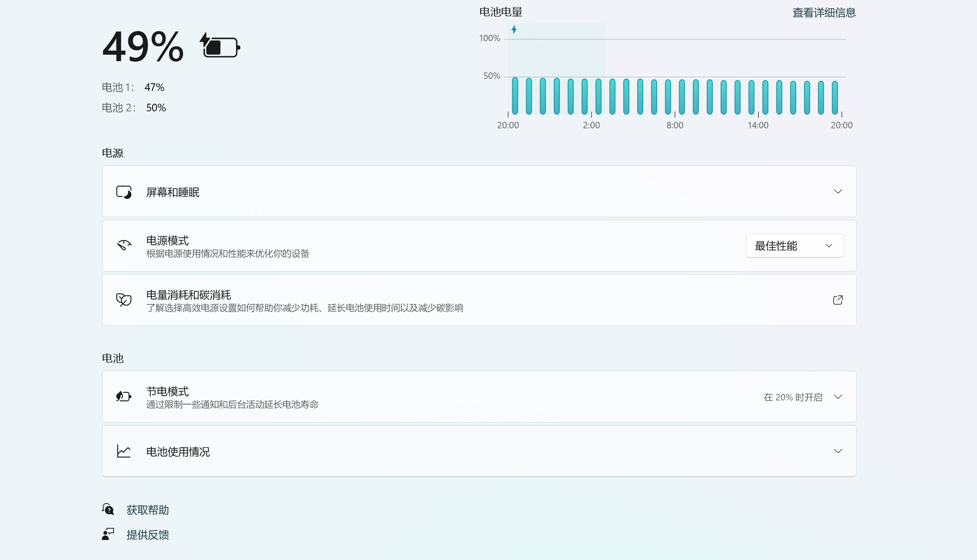Viewport: 977px width, 560px height.
Task: Click the leaf heart energy consumption icon
Action: [124, 300]
